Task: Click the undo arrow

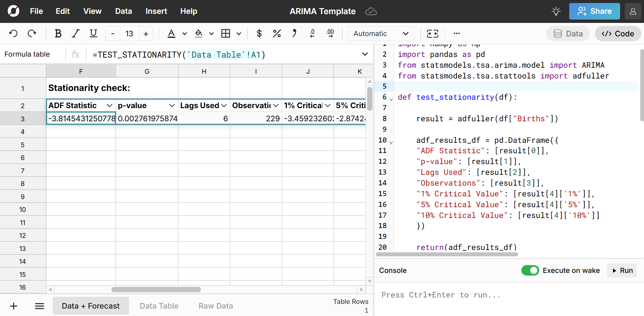Action: click(13, 33)
